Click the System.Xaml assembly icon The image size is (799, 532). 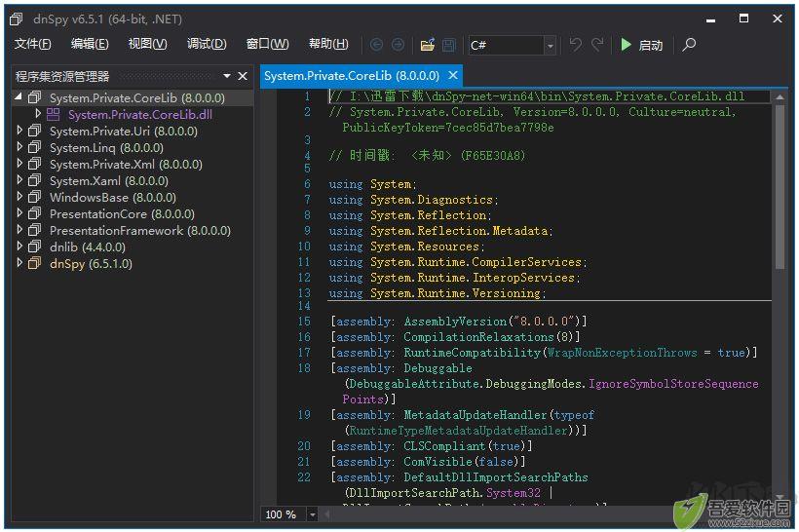coord(35,180)
